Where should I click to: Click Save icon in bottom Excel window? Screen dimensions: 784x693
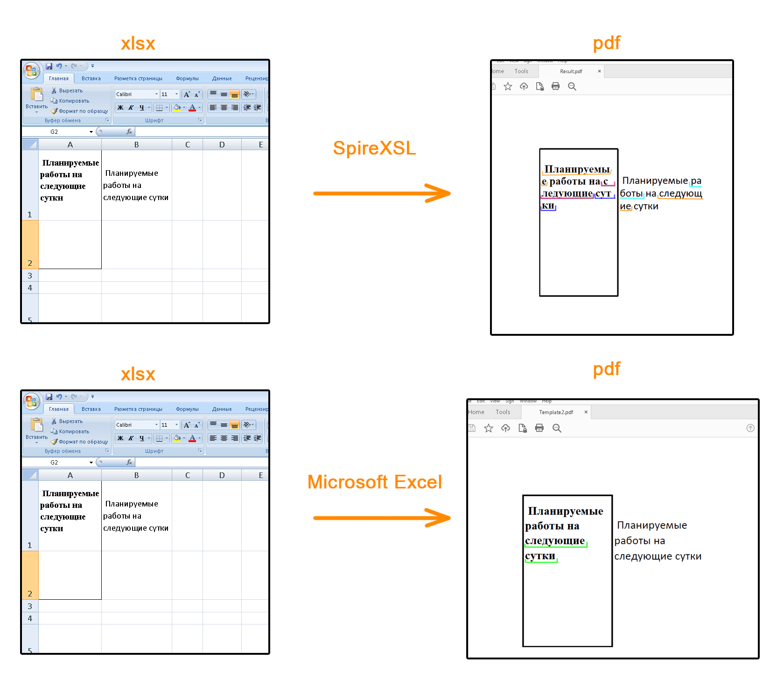point(49,397)
